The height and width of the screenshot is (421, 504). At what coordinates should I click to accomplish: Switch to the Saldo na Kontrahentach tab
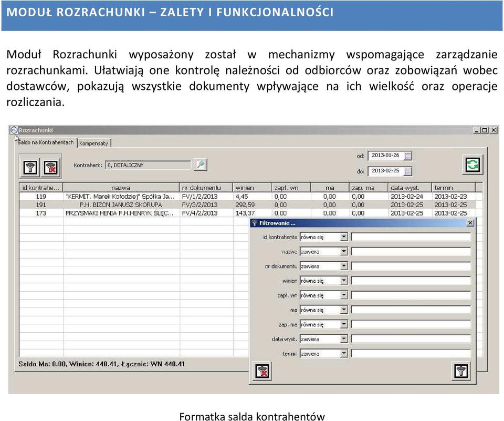click(45, 142)
